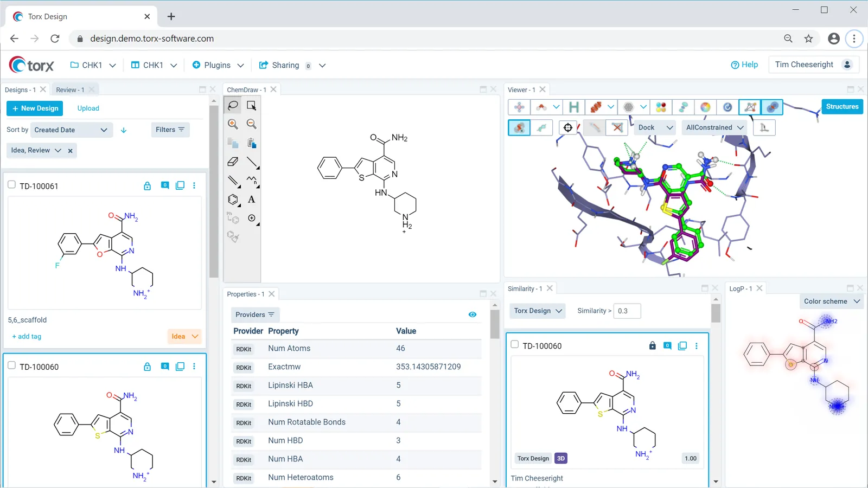
Task: Click the grey surface icon in Viewer toolbar
Action: click(x=628, y=107)
